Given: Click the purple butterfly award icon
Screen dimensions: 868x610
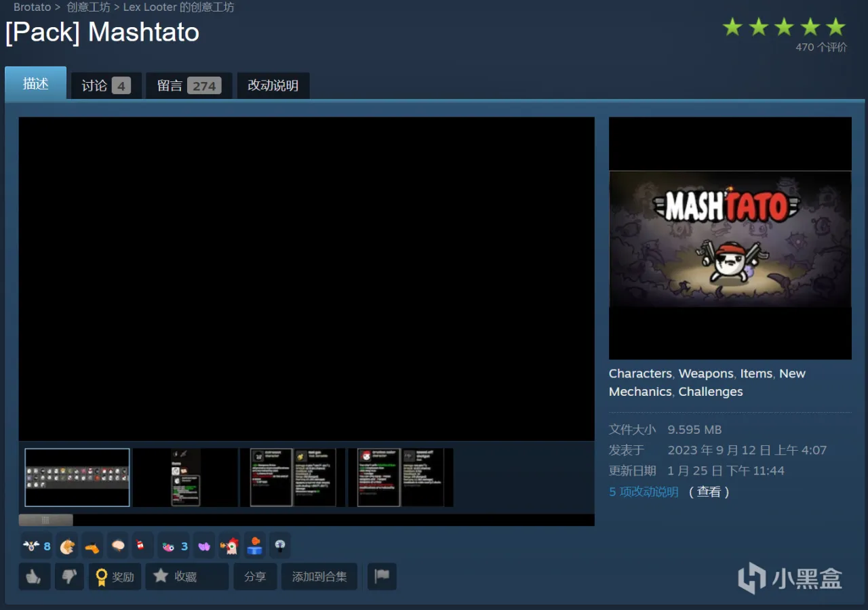Looking at the screenshot, I should (203, 546).
